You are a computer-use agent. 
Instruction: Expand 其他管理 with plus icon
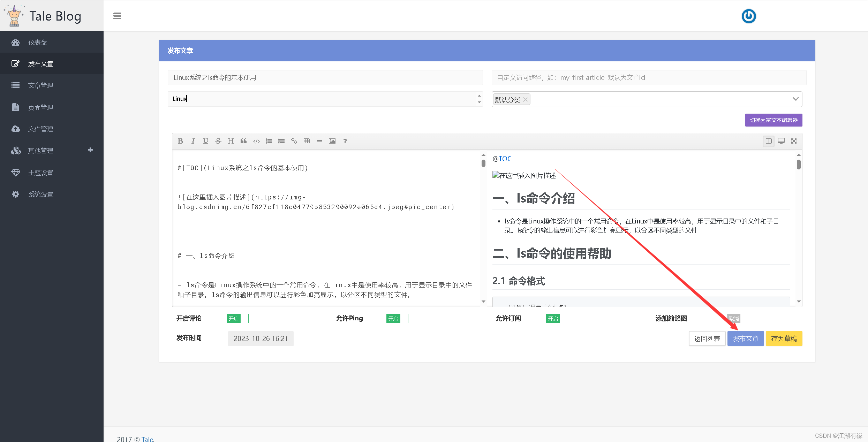(90, 150)
